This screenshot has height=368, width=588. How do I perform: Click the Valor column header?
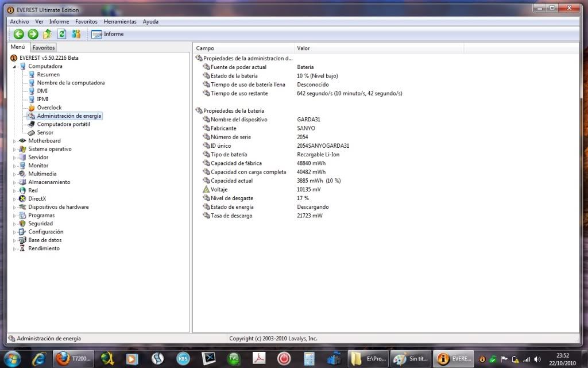point(379,48)
